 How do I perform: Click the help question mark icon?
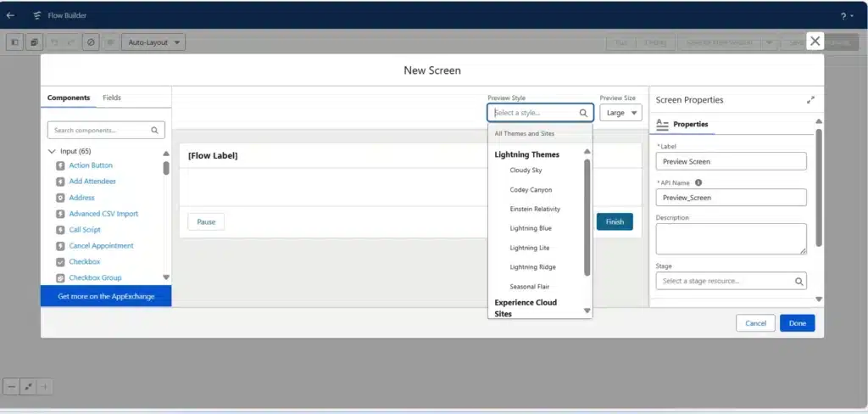(x=843, y=16)
